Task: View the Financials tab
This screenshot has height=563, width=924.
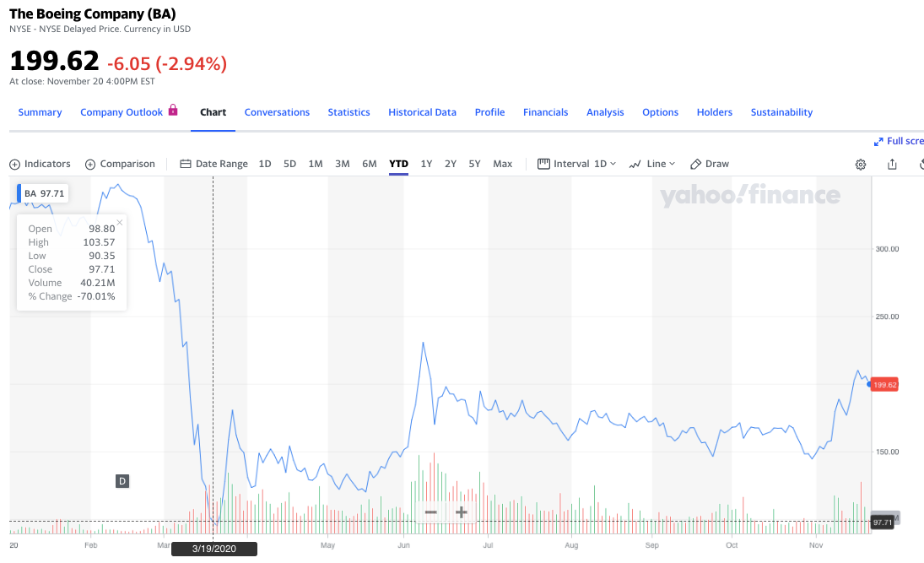Action: (x=546, y=112)
